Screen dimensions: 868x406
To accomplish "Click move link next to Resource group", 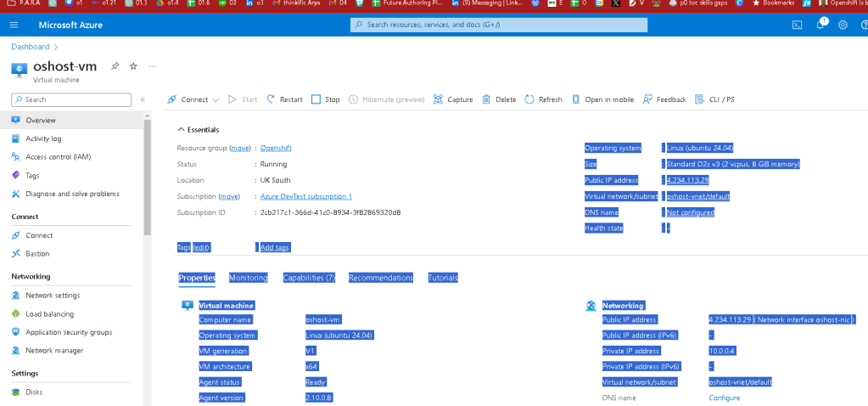I will pos(240,148).
